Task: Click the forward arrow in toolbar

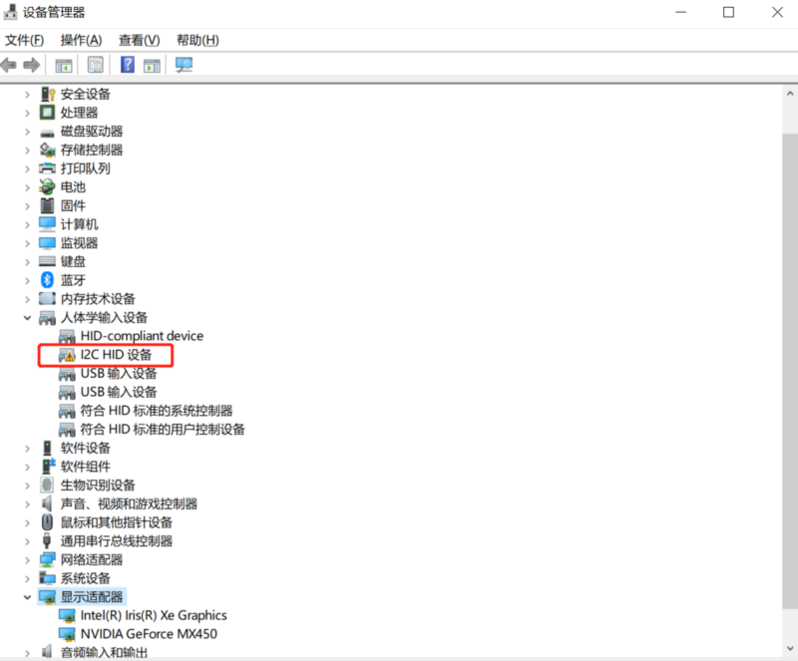Action: pyautogui.click(x=31, y=65)
